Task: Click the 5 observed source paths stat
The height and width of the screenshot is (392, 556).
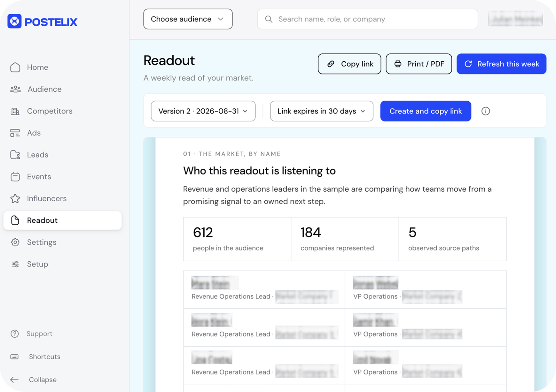Action: [x=453, y=239]
